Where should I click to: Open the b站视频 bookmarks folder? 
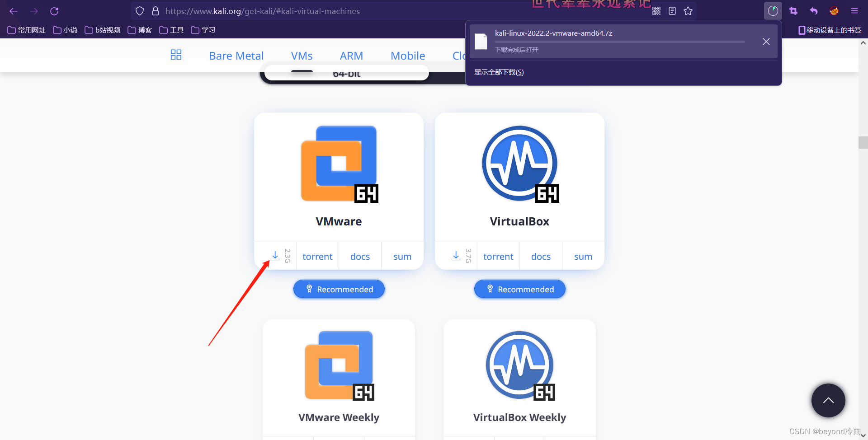click(x=103, y=30)
